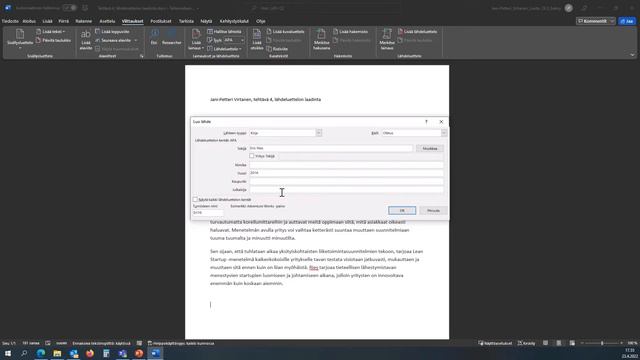The width and height of the screenshot is (640, 360).
Task: Open the Sisällysluettelo (table of contents) button
Action: 20,39
